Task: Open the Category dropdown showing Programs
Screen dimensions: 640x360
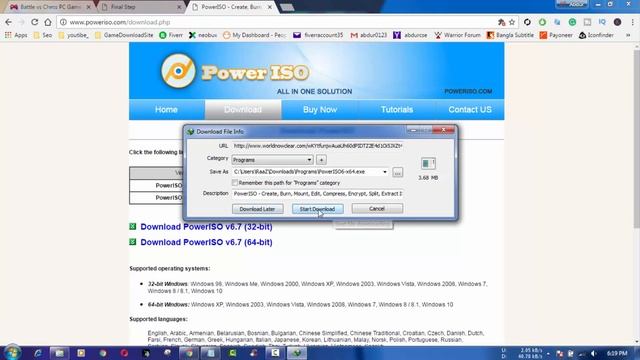Action: point(272,160)
